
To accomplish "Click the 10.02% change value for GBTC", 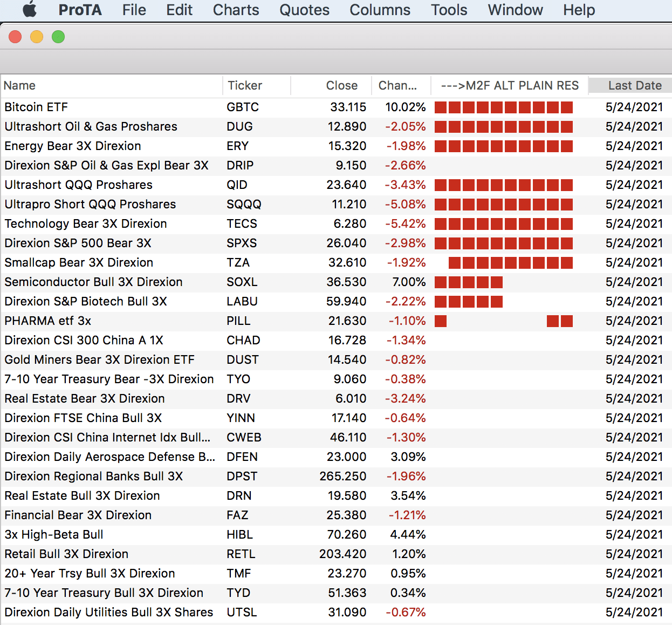I will (x=406, y=107).
